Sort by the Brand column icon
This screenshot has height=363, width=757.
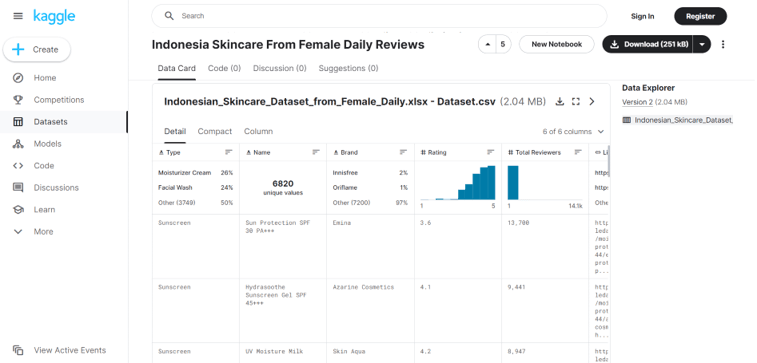coord(404,152)
